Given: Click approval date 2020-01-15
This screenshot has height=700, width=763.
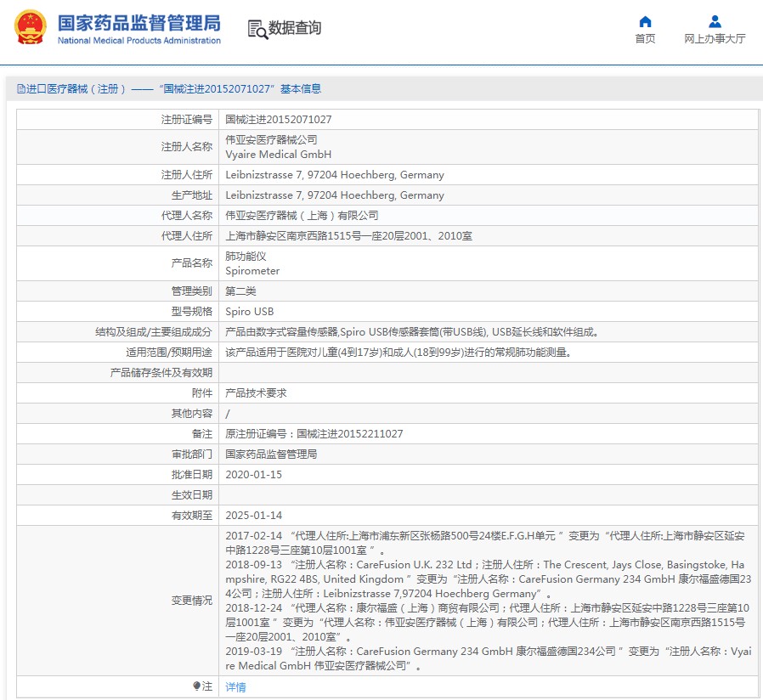Looking at the screenshot, I should click(253, 475).
